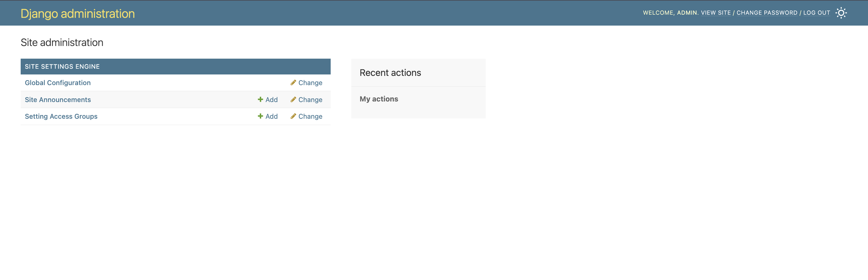This screenshot has width=868, height=280.
Task: Click the green plus icon for Setting Access Groups
Action: [260, 116]
